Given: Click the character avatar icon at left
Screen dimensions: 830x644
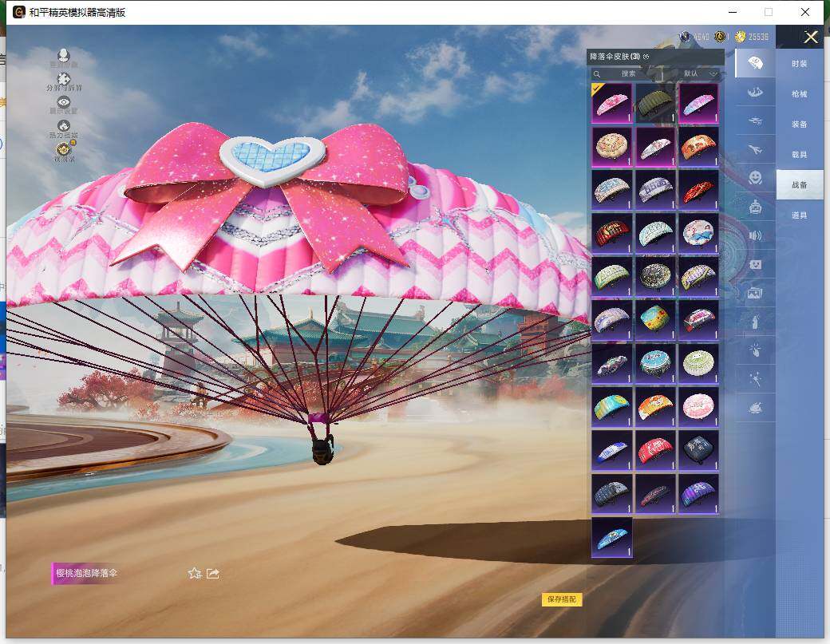Looking at the screenshot, I should [64, 56].
